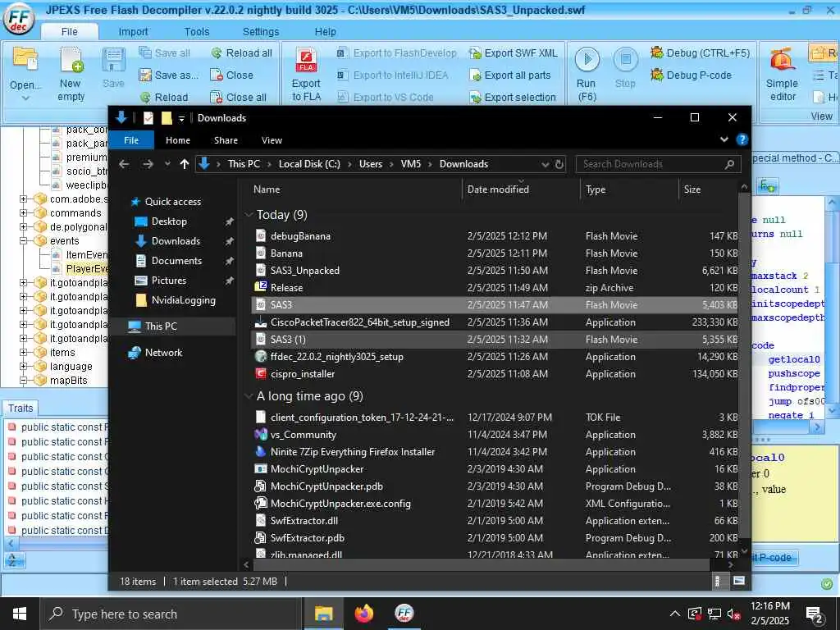Open the Explorer View ribbon tab
The height and width of the screenshot is (630, 840).
(272, 140)
